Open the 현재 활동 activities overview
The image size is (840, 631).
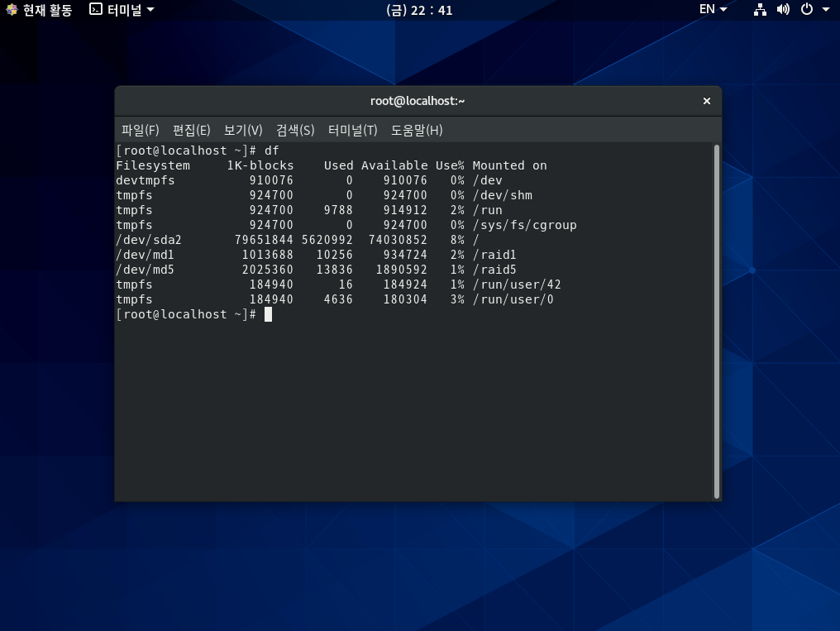tap(39, 10)
